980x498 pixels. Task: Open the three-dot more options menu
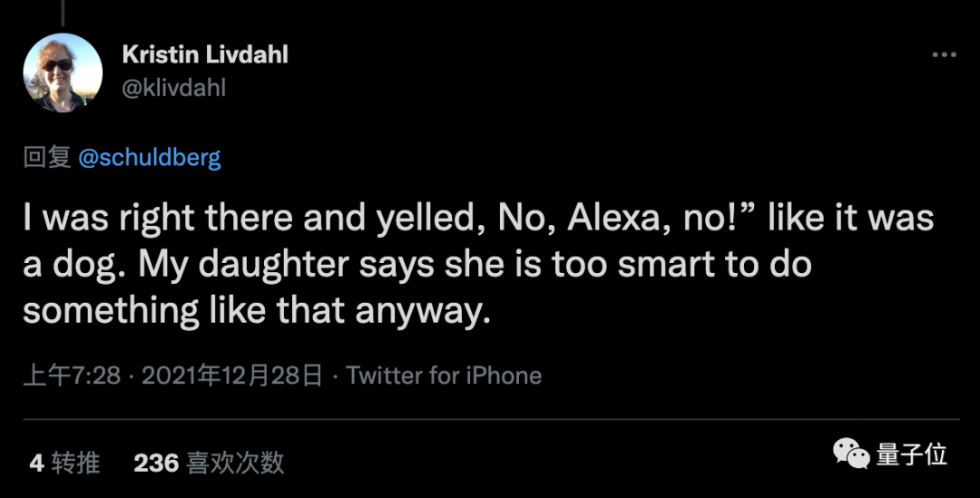pos(944,55)
